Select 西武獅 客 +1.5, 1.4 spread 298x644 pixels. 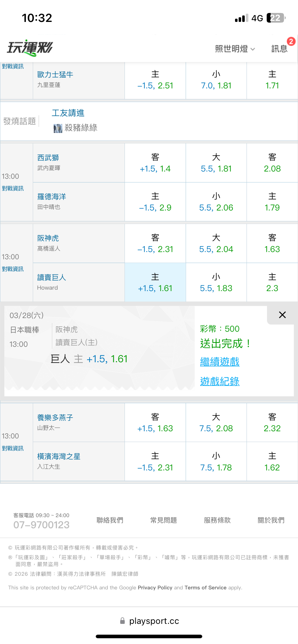(x=155, y=163)
